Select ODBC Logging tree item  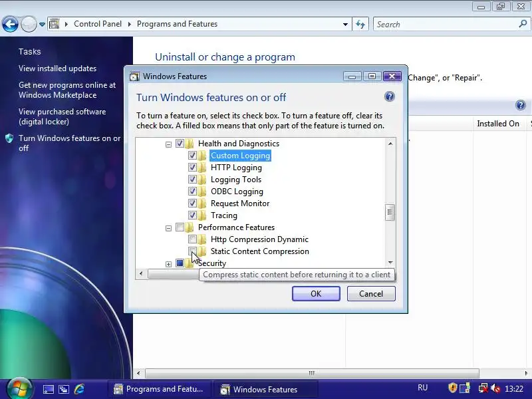(x=237, y=192)
